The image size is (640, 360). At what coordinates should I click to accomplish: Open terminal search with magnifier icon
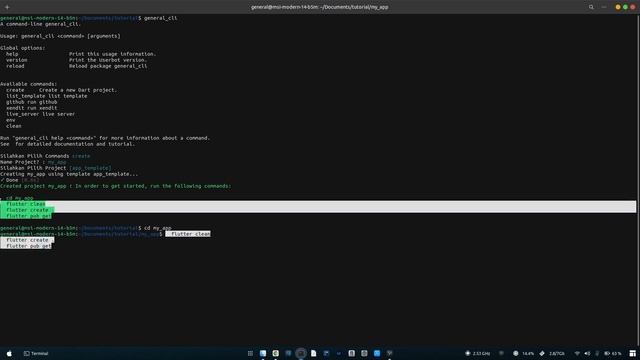(591, 7)
